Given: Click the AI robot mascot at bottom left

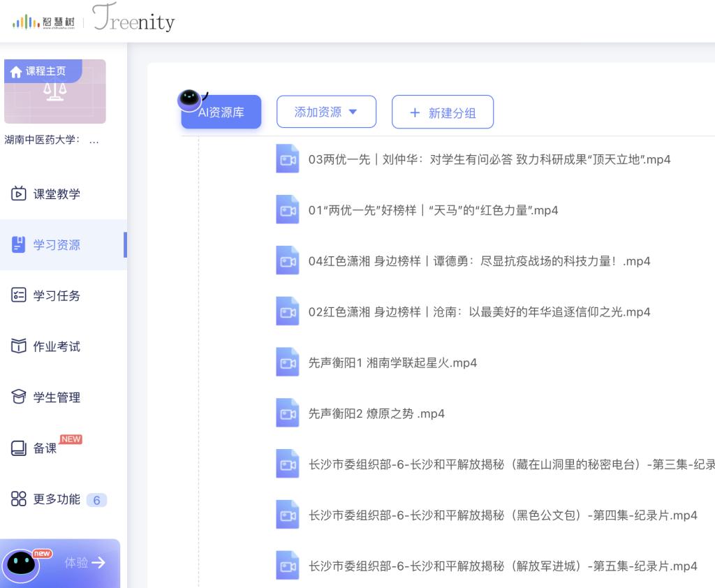Looking at the screenshot, I should point(22,563).
